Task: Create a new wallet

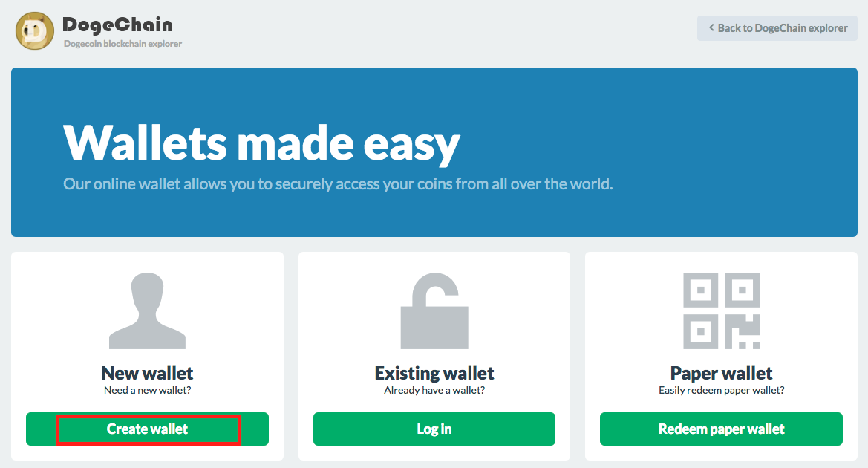Action: click(147, 429)
